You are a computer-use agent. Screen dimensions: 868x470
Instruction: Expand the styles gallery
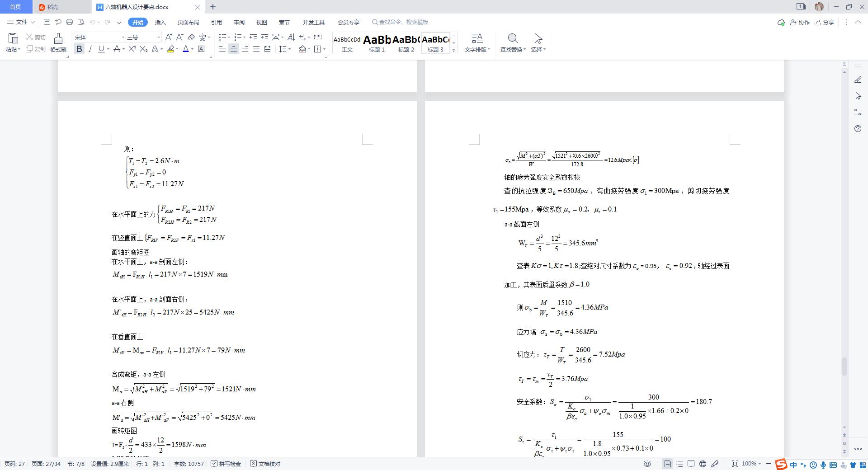[x=453, y=51]
